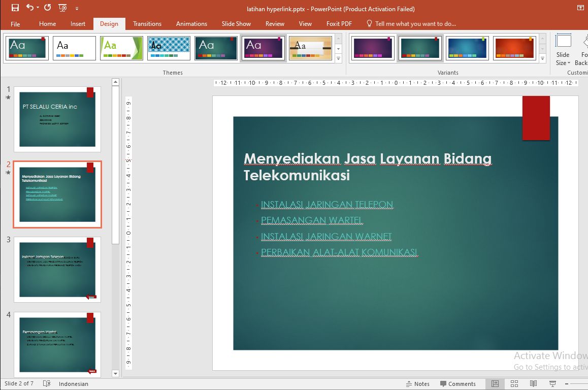Expand the Variants gallery More arrow
This screenshot has width=588, height=390.
tap(543, 59)
